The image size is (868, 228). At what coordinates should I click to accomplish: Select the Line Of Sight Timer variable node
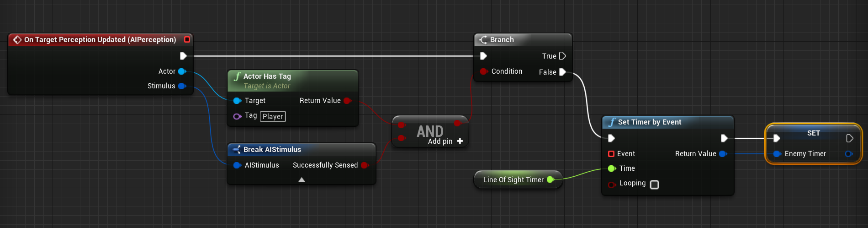[513, 180]
